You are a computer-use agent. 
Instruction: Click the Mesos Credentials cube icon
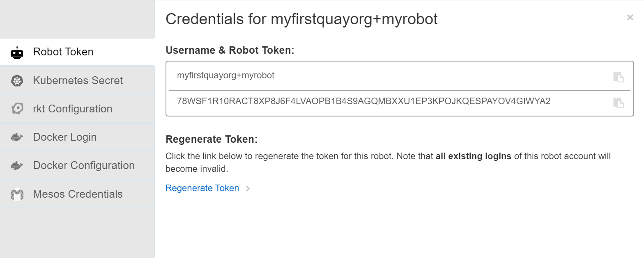pos(17,194)
